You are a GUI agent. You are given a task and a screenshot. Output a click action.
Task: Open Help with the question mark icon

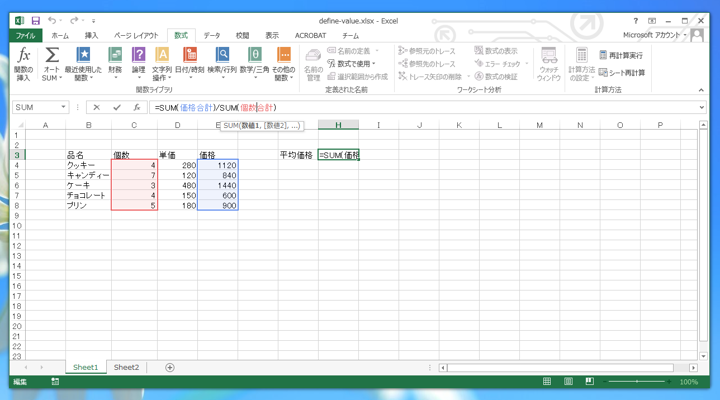pos(636,21)
